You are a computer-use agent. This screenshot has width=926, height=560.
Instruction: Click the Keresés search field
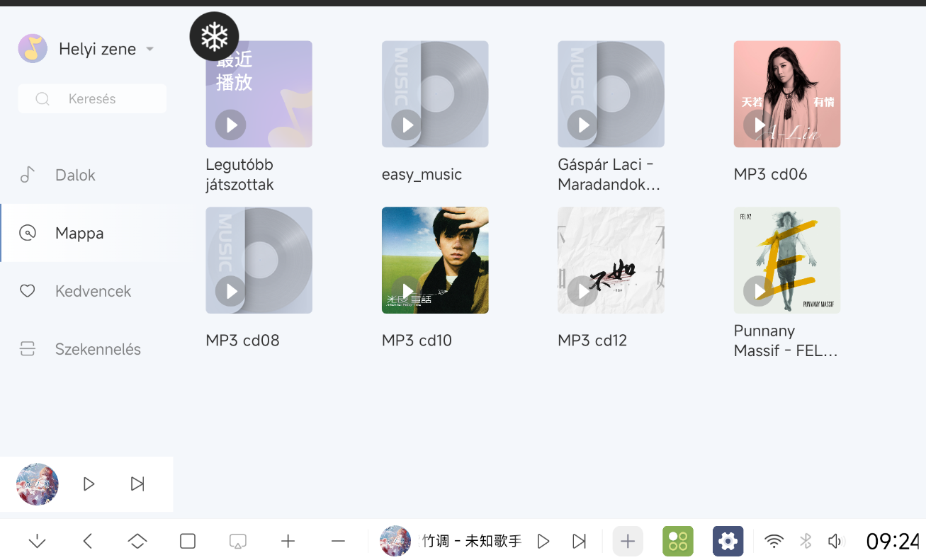tap(92, 99)
